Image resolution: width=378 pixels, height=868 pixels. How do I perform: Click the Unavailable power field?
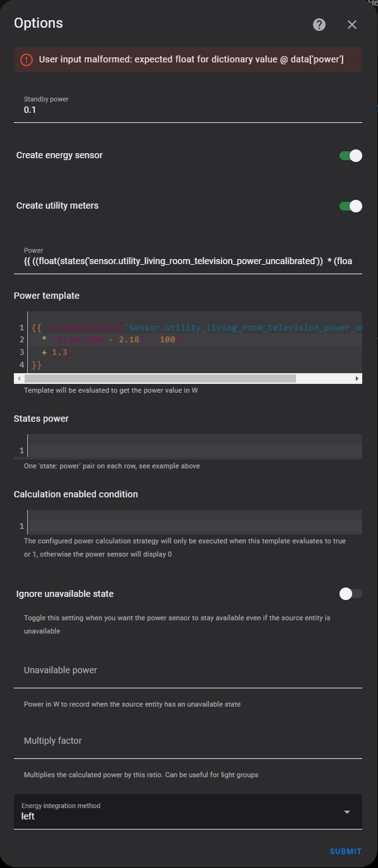pos(187,670)
